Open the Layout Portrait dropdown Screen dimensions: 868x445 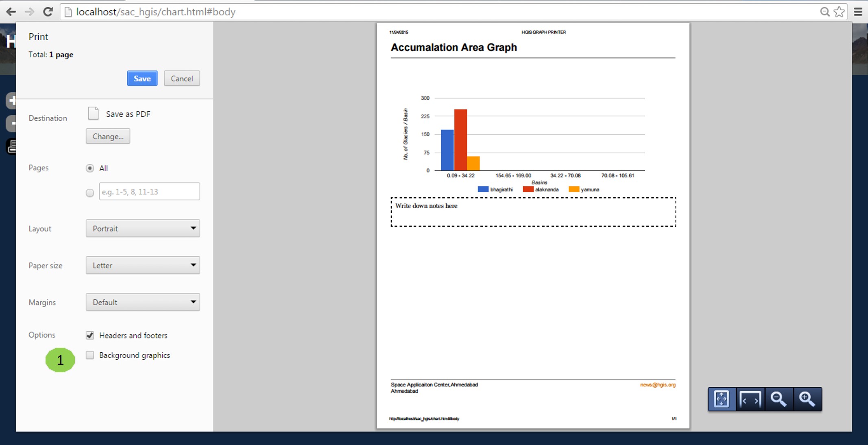(x=143, y=228)
